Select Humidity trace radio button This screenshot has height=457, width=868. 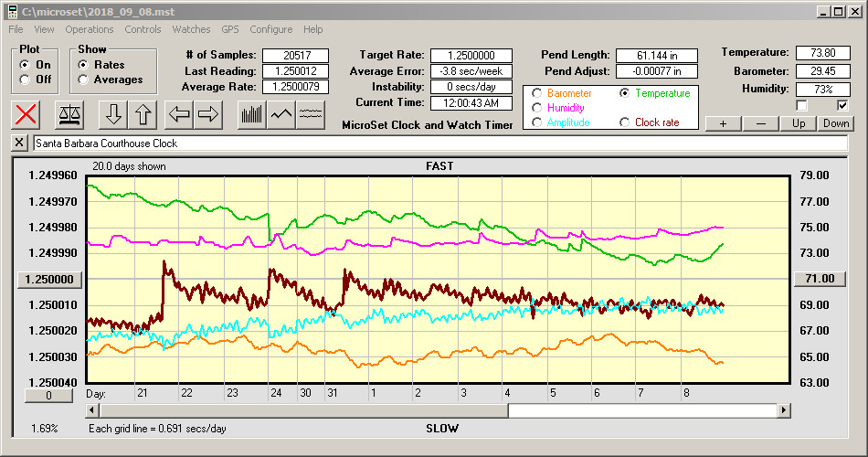536,108
